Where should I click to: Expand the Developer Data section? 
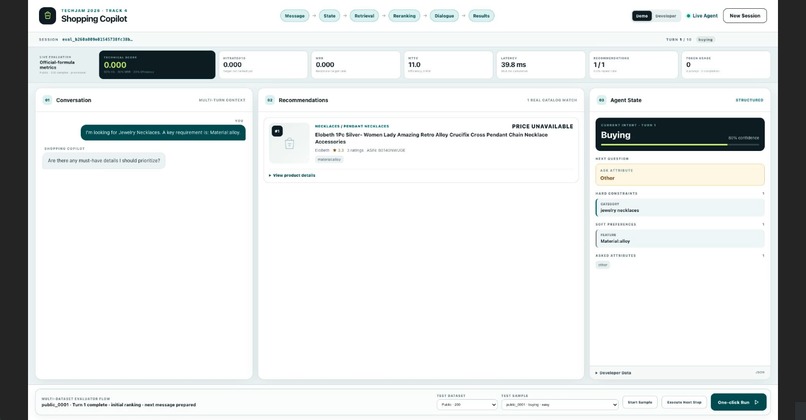tap(613, 373)
